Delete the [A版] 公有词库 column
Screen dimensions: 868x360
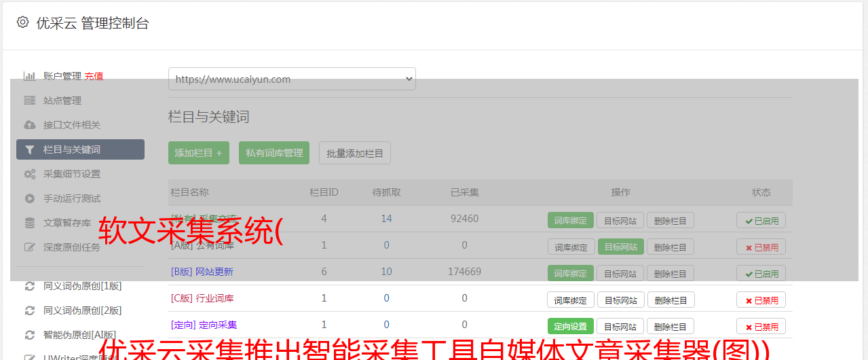click(x=671, y=247)
